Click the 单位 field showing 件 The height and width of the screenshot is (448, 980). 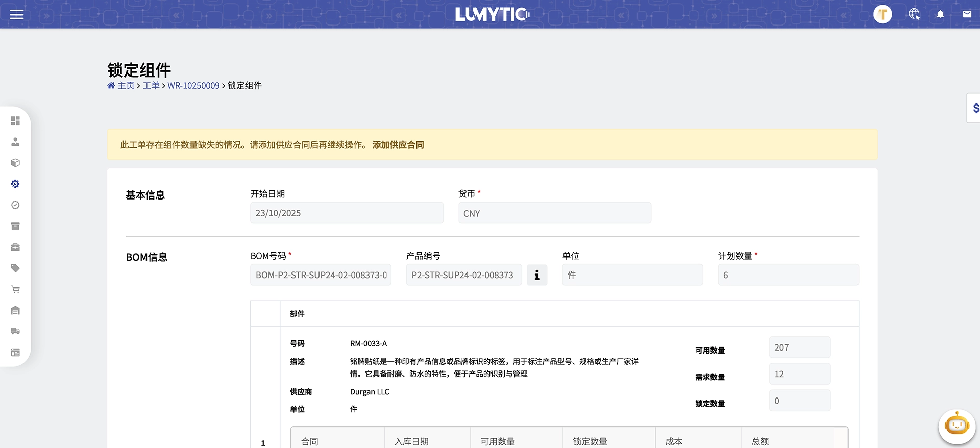pos(632,275)
